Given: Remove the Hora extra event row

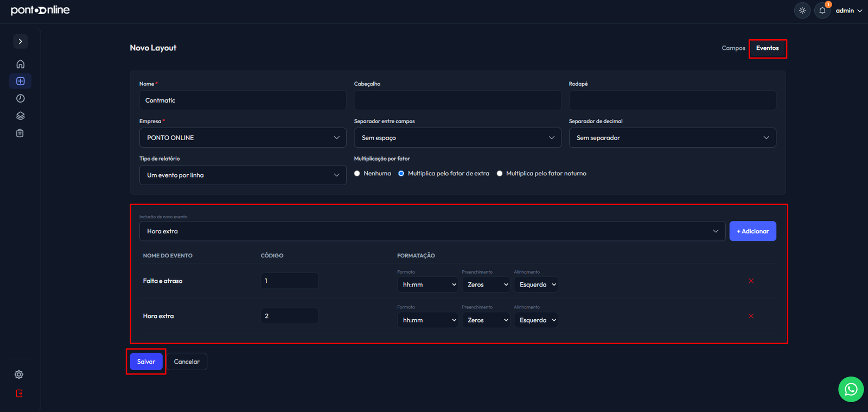Looking at the screenshot, I should tap(751, 316).
